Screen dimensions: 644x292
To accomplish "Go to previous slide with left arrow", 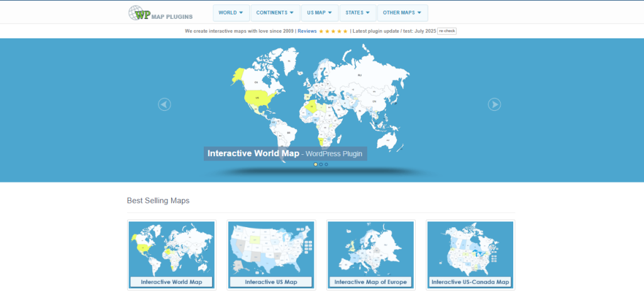I will click(x=165, y=104).
